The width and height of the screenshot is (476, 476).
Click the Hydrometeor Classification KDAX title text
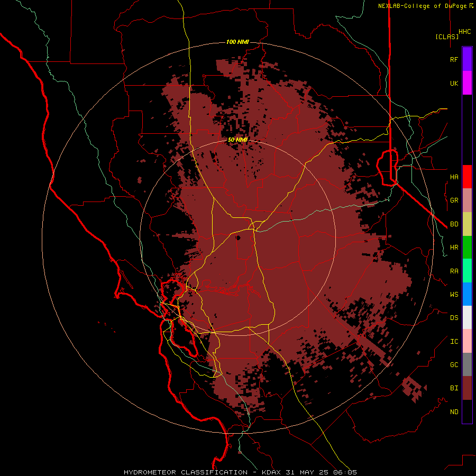pos(240,472)
